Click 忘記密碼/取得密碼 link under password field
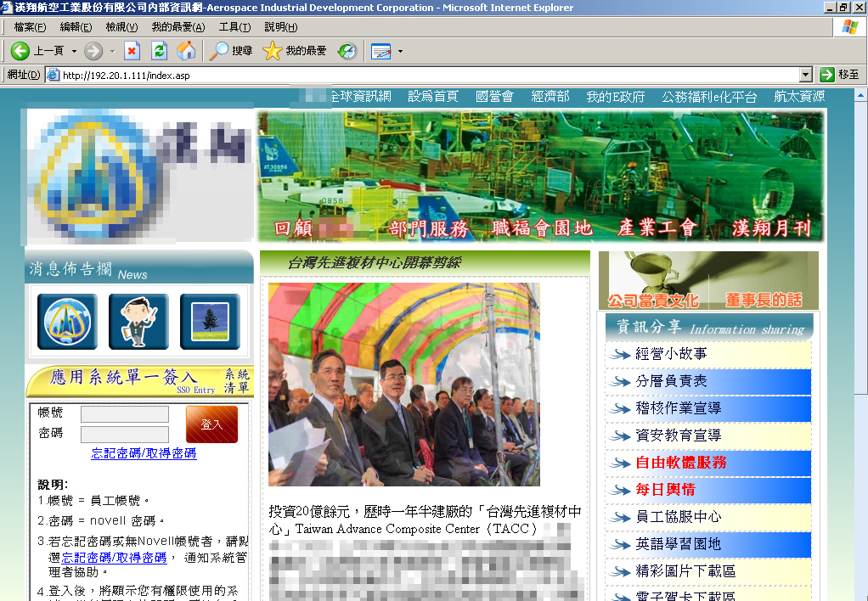 144,453
